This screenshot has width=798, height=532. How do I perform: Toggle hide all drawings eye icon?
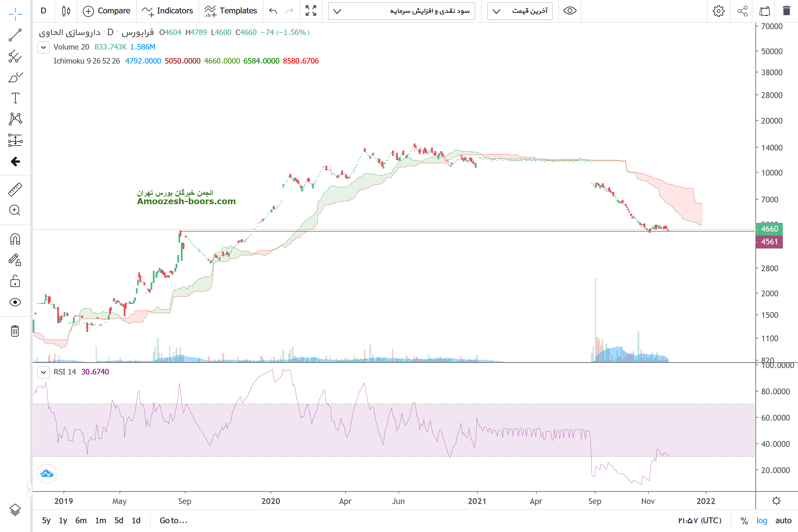15,302
